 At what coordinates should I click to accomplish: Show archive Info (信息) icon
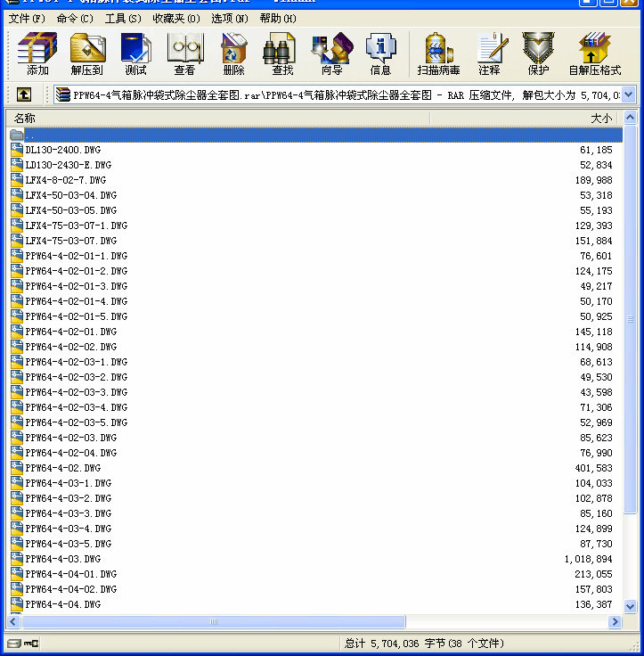(380, 53)
